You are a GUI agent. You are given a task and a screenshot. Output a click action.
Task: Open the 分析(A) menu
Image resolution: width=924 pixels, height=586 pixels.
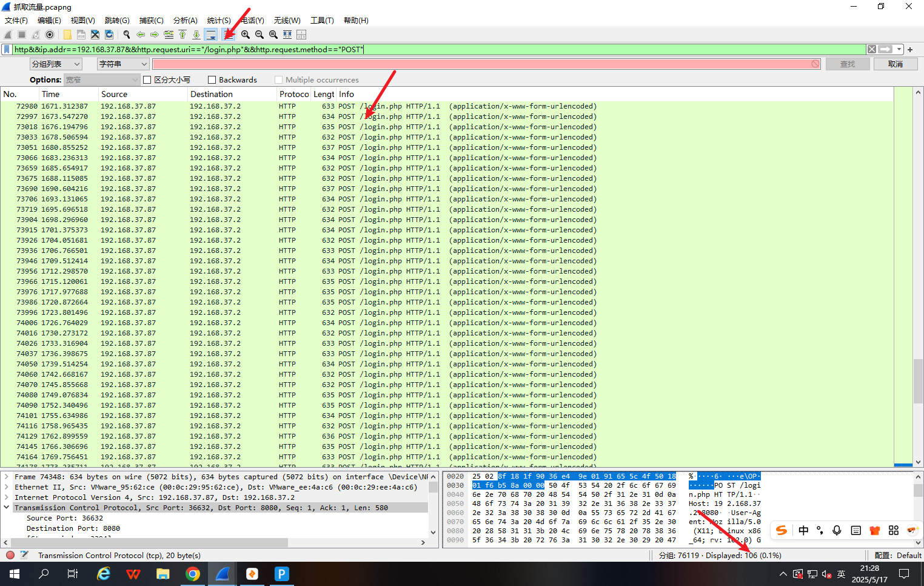pyautogui.click(x=186, y=20)
